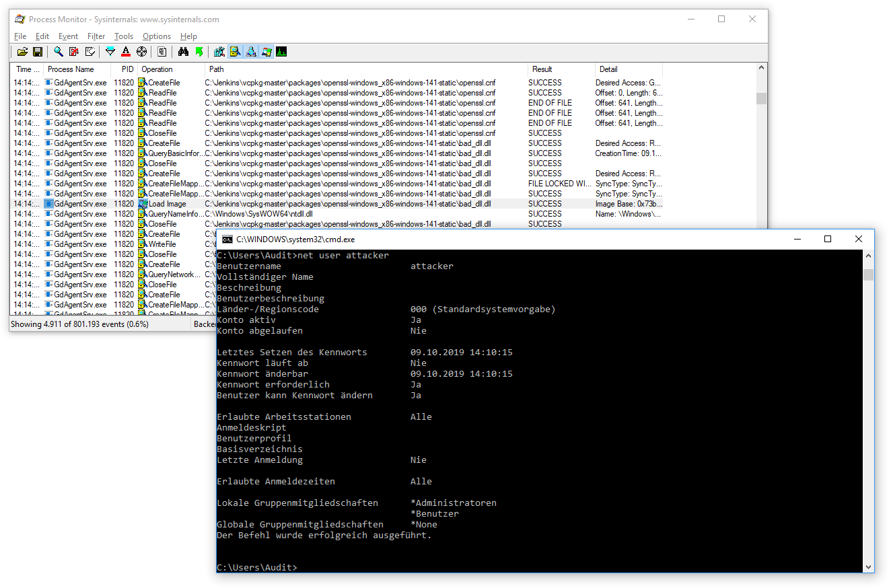Open the Filter menu
This screenshot has height=588, width=889.
[x=96, y=36]
